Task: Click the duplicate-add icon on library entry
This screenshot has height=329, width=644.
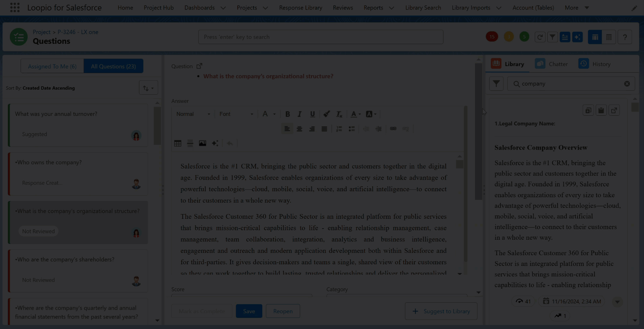Action: pos(588,110)
